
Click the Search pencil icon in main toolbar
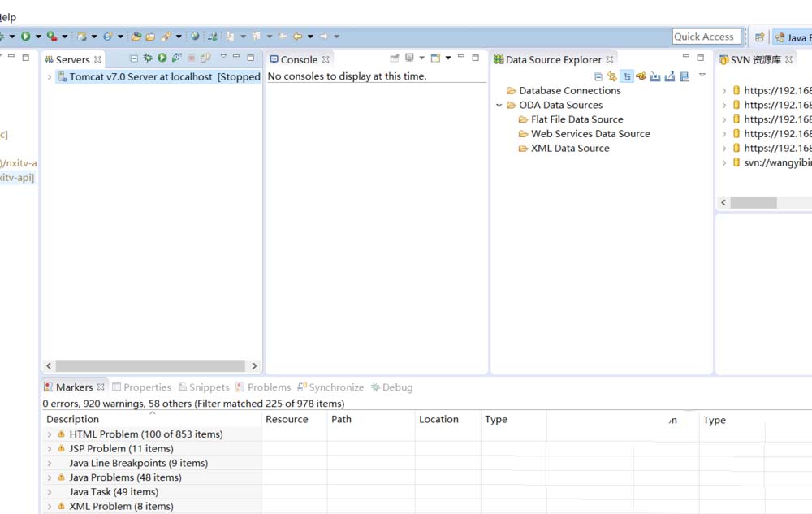(x=166, y=37)
